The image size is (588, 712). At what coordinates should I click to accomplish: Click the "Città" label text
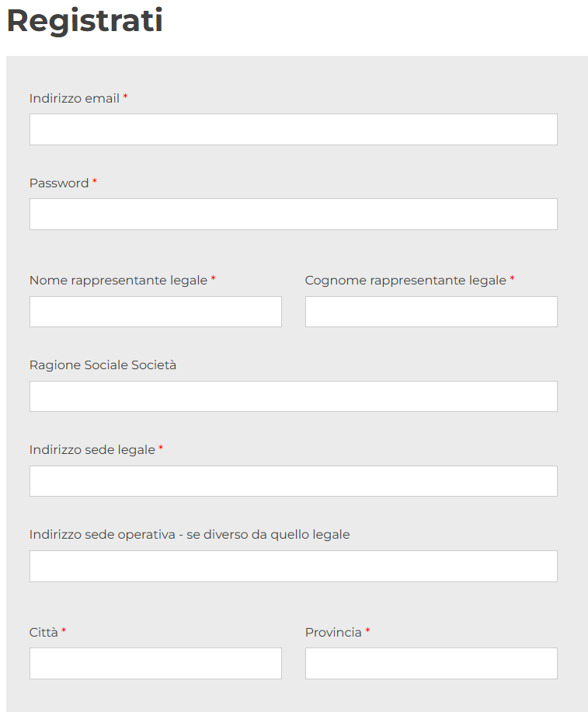point(43,633)
